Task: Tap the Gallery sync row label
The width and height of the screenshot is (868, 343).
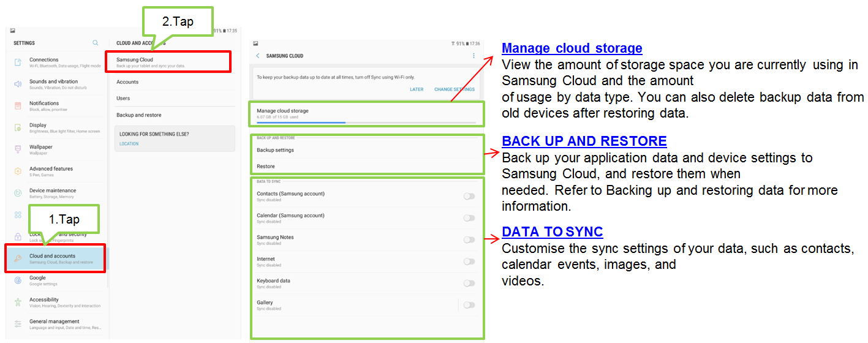Action: click(265, 303)
